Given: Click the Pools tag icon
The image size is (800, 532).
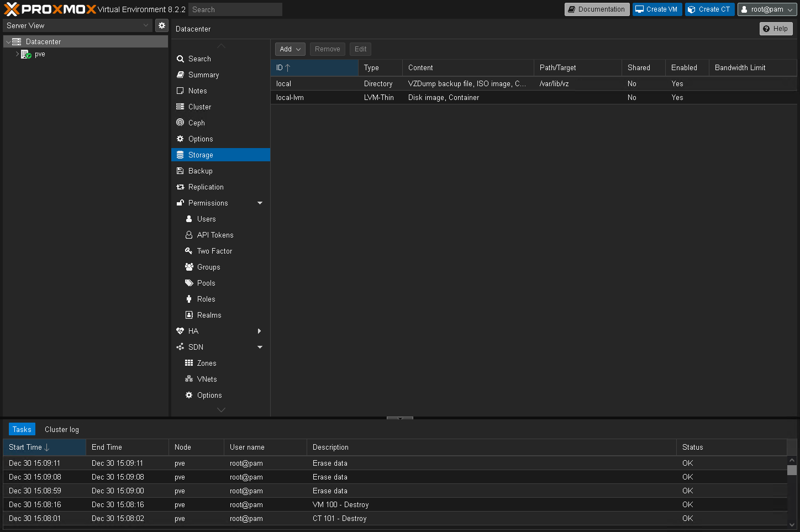Looking at the screenshot, I should click(189, 283).
